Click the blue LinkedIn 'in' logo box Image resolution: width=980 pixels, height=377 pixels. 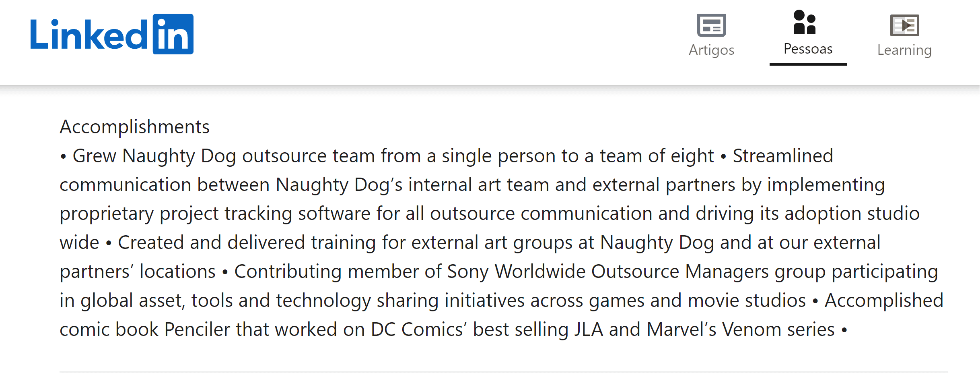[x=173, y=34]
